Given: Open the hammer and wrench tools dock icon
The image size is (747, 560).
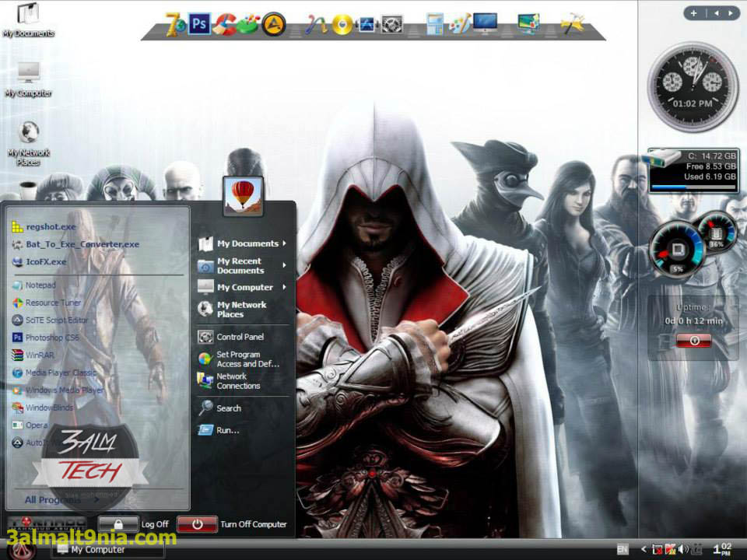Looking at the screenshot, I should (x=572, y=24).
